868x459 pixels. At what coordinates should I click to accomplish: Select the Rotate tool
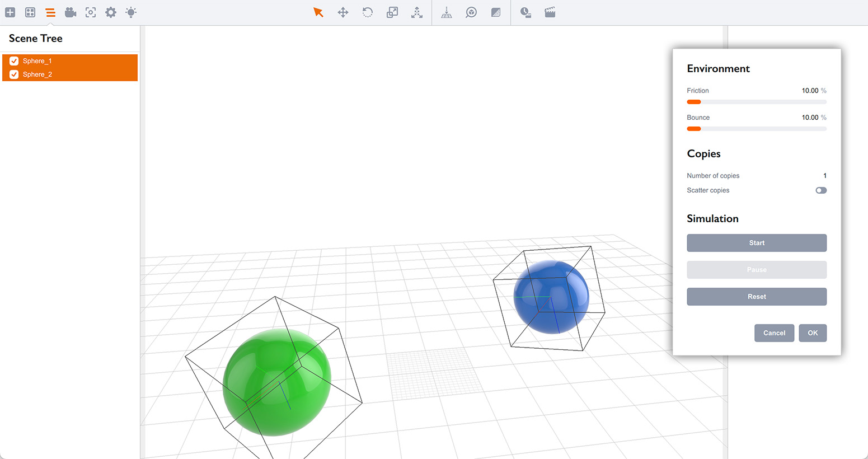[367, 12]
